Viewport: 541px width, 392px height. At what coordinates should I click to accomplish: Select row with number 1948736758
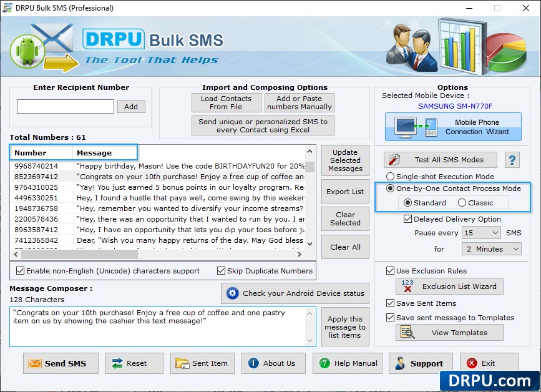click(x=158, y=208)
